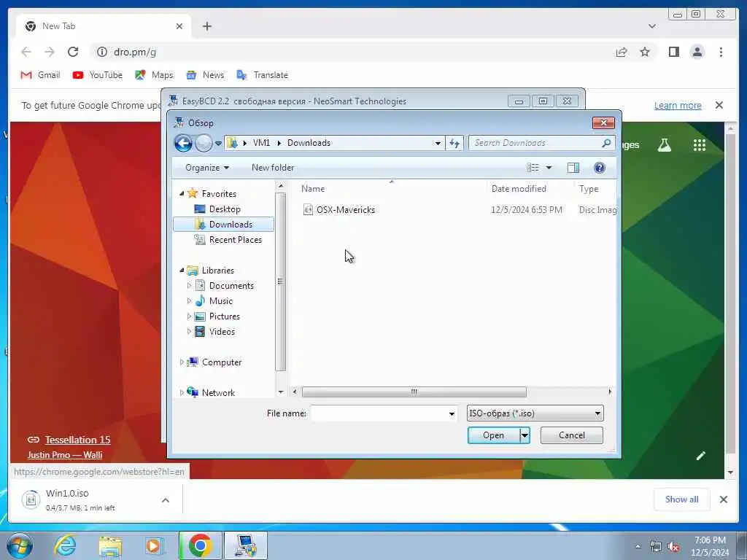Show all downloads
Image resolution: width=747 pixels, height=560 pixels.
tap(682, 499)
